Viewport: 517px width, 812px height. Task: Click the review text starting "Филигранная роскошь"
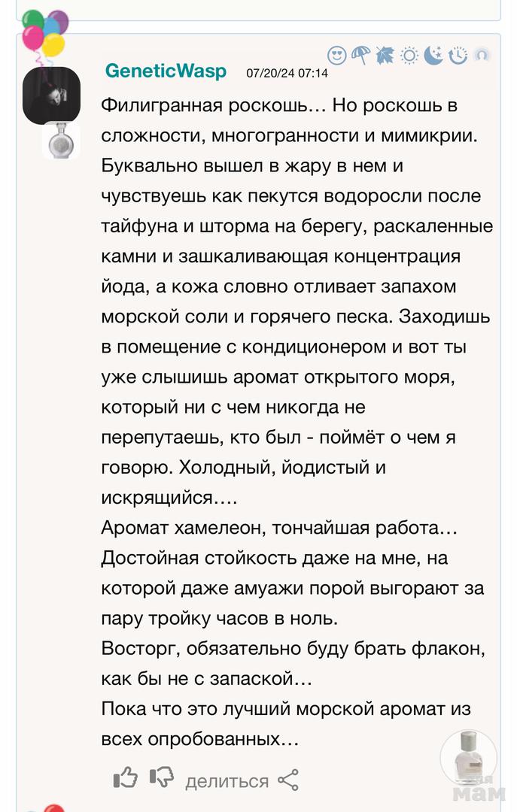coord(280,106)
